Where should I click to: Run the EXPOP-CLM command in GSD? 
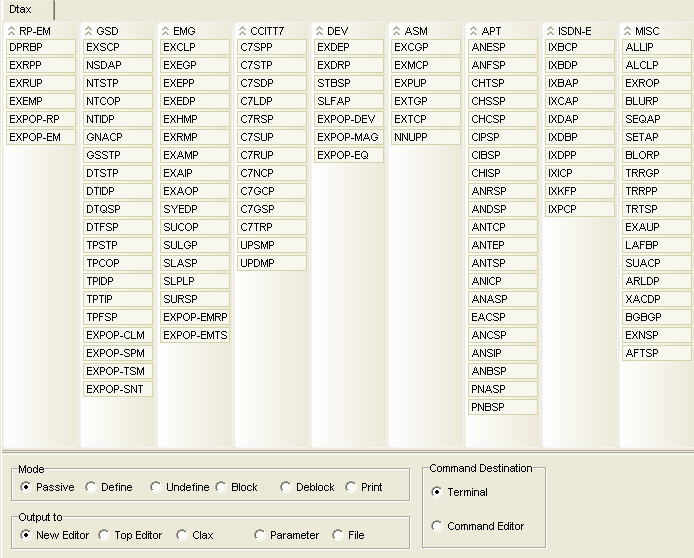click(x=118, y=335)
